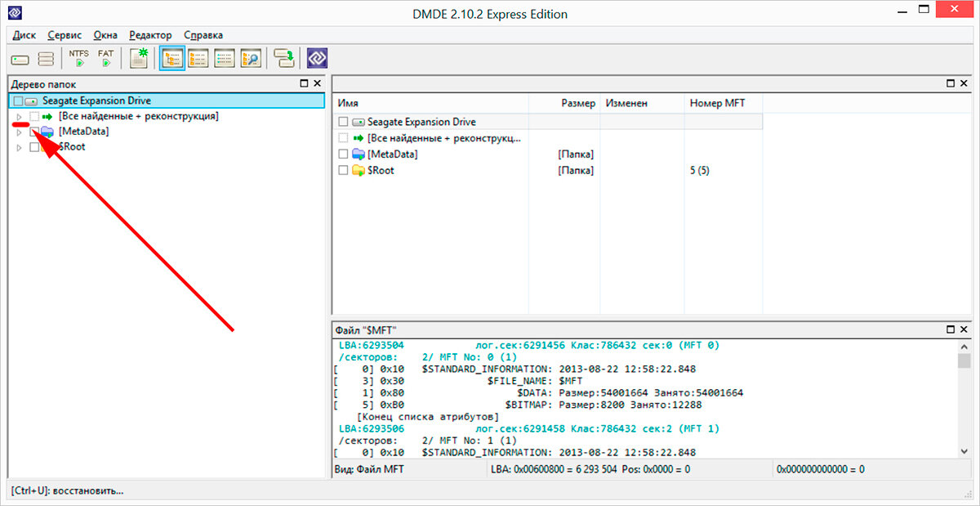Viewport: 980px width, 506px height.
Task: Select Seagate Expansion Drive label in the folder tree
Action: pos(96,101)
